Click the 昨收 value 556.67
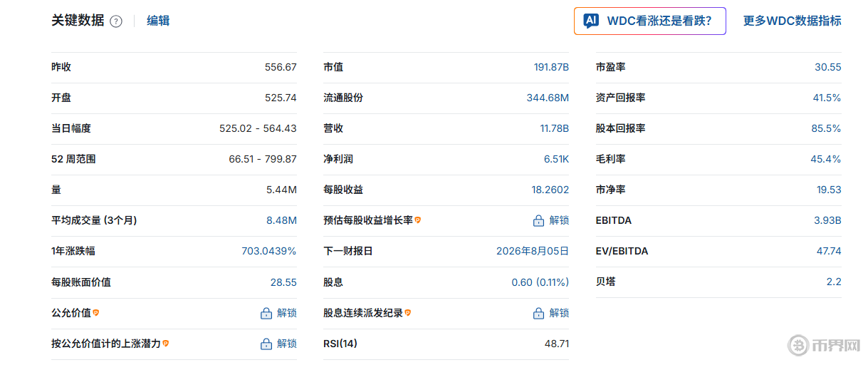The width and height of the screenshot is (868, 365). click(x=281, y=67)
